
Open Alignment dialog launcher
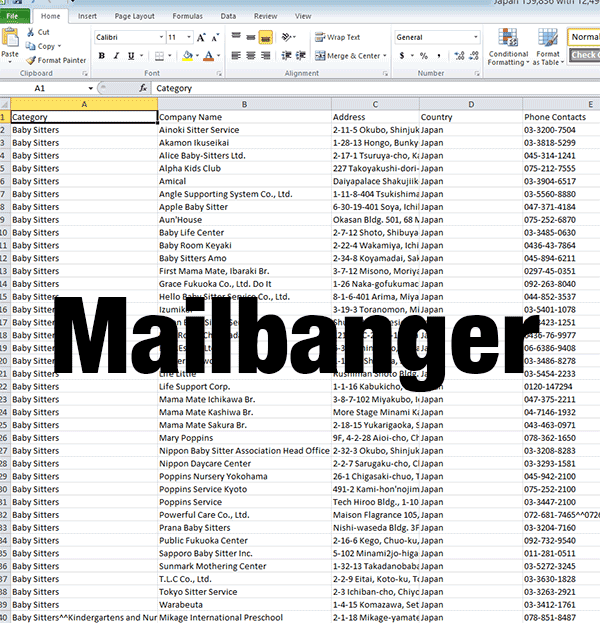pyautogui.click(x=385, y=74)
